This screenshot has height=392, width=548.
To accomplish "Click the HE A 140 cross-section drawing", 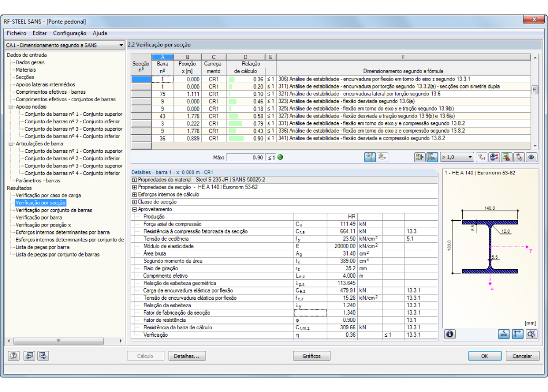I will pos(490,246).
